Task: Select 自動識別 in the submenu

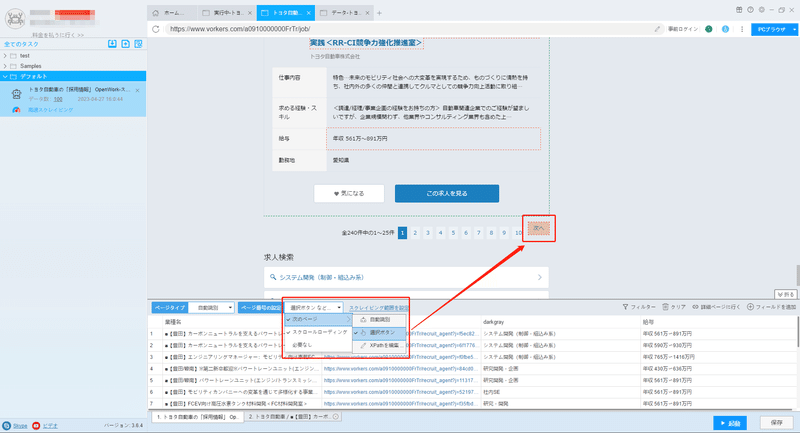Action: pyautogui.click(x=380, y=320)
